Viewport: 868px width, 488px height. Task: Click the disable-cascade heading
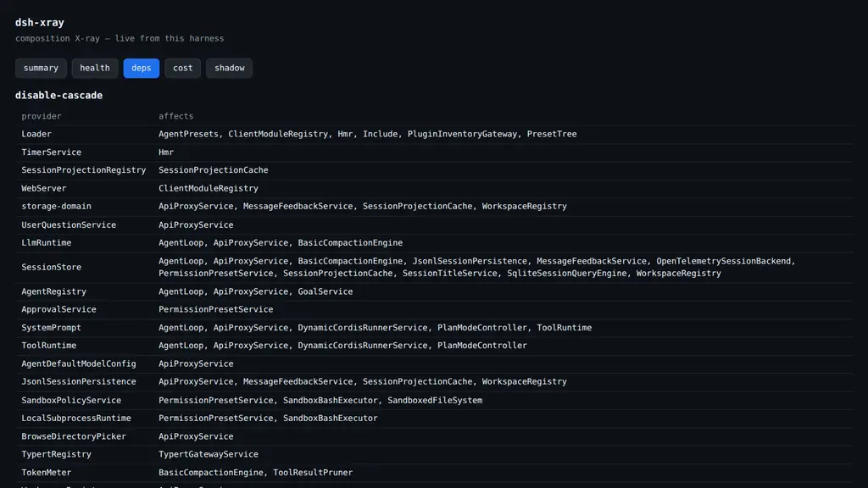coord(58,95)
